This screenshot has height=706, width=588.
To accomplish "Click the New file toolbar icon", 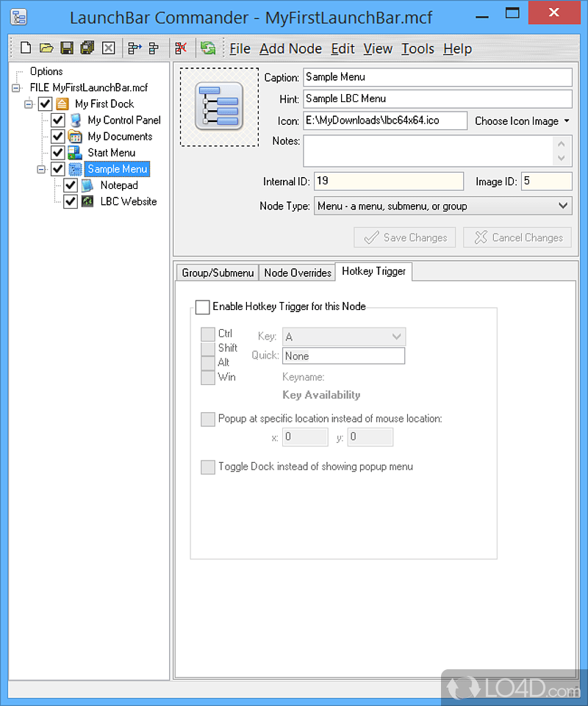I will point(26,48).
